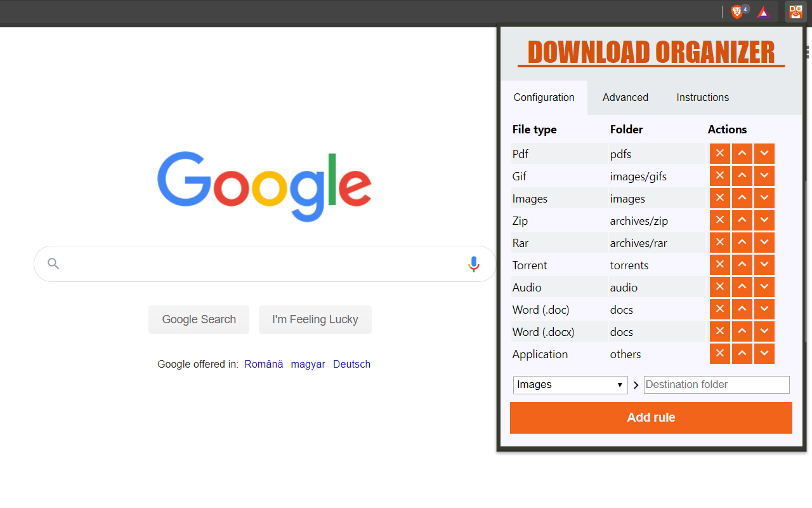Viewport: 812px width, 508px height.
Task: Move the Application rule down
Action: (764, 354)
